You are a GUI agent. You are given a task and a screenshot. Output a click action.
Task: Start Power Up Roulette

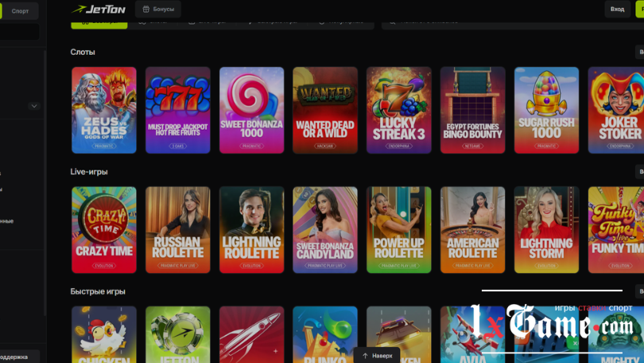398,230
